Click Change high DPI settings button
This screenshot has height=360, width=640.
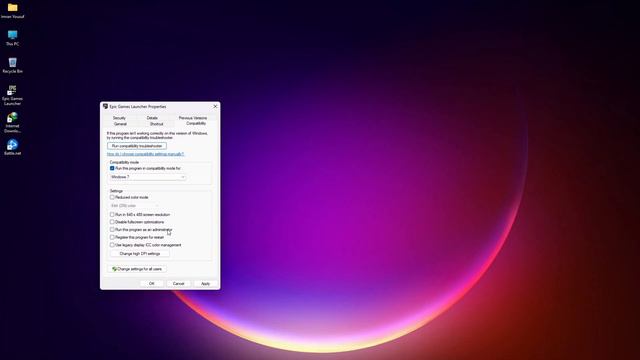coord(140,254)
